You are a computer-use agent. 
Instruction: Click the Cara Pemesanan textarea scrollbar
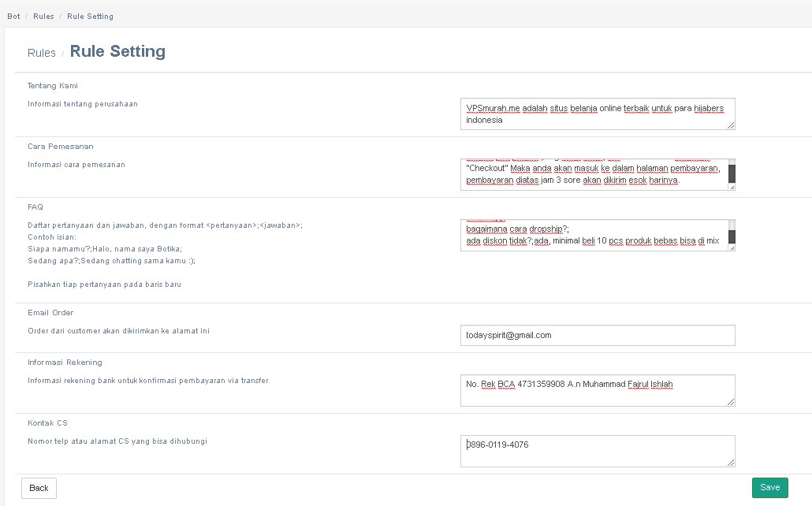tap(732, 173)
